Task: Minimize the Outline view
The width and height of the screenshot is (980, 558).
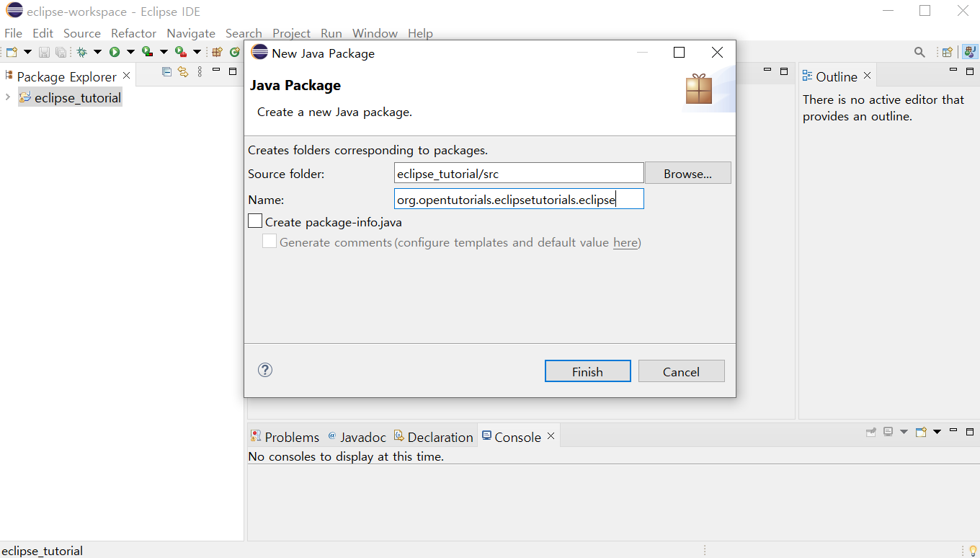Action: pyautogui.click(x=953, y=70)
